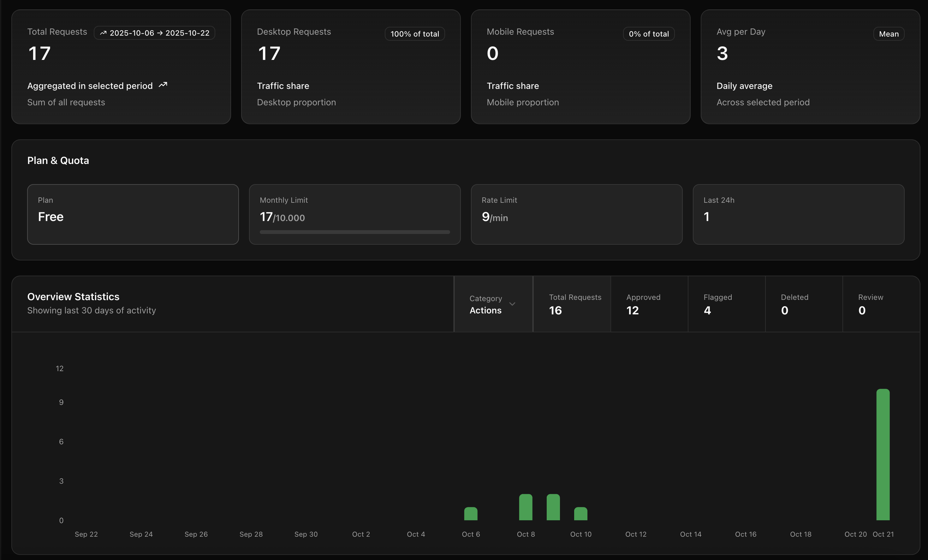Click the tall Oct 21 bar in chart
928x560 pixels.
click(883, 455)
